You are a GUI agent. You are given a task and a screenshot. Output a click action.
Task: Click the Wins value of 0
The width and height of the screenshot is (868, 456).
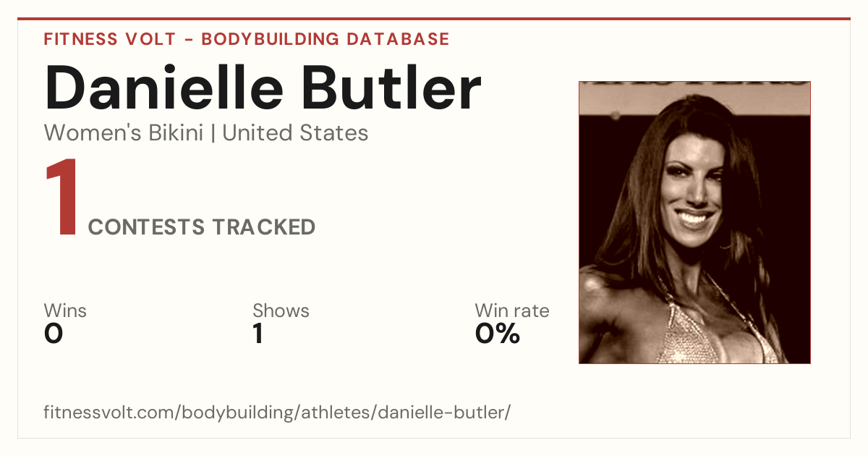(x=54, y=334)
